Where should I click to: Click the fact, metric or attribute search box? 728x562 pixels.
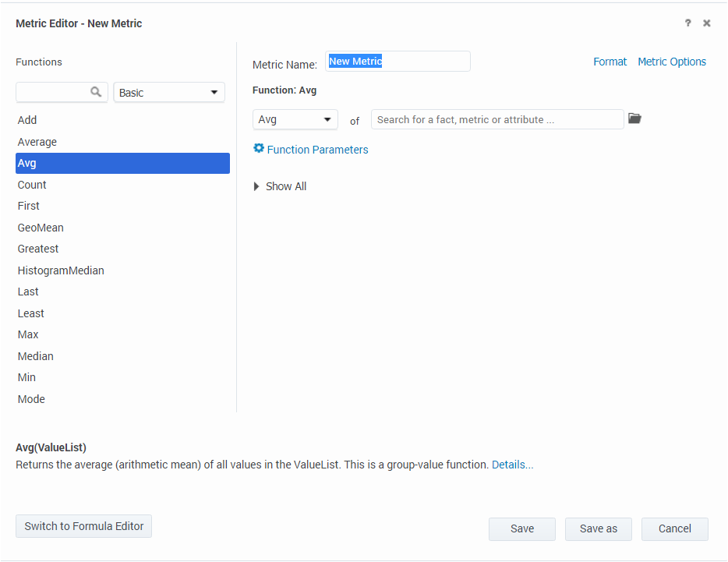(497, 119)
